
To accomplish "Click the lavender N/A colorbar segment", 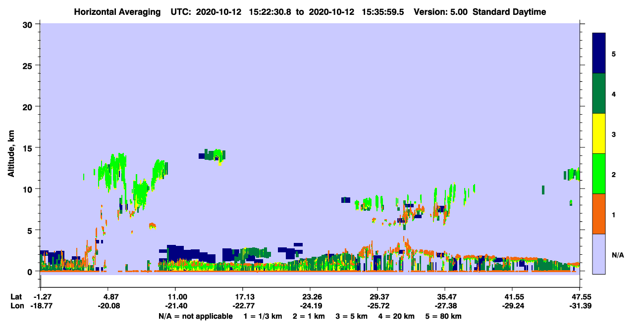I will click(599, 254).
